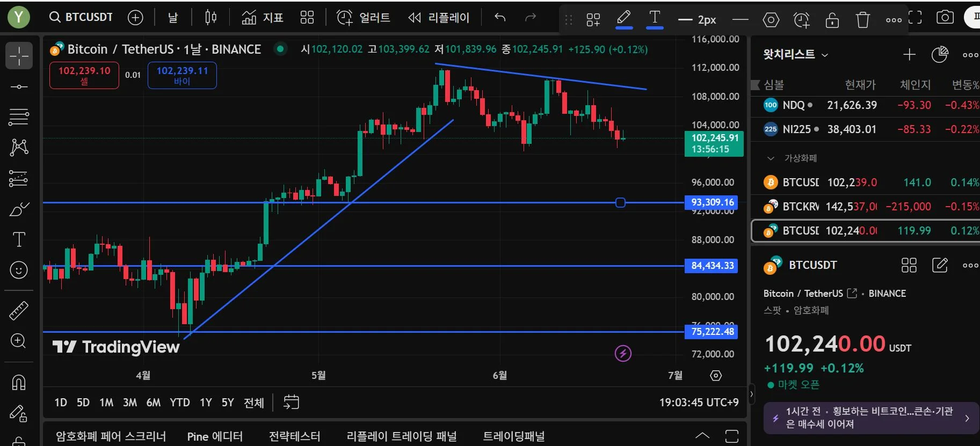
Task: Set chart range to YTD
Action: pyautogui.click(x=180, y=403)
